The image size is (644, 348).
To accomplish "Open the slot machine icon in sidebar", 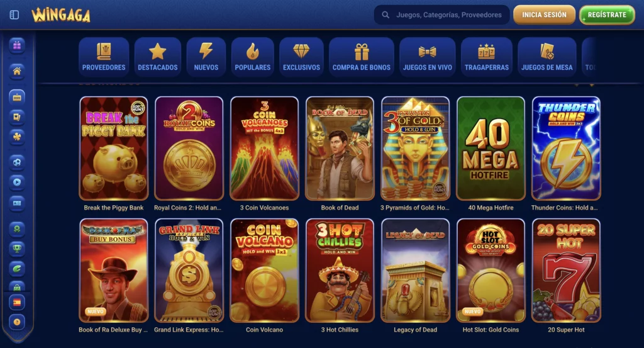I will click(17, 98).
